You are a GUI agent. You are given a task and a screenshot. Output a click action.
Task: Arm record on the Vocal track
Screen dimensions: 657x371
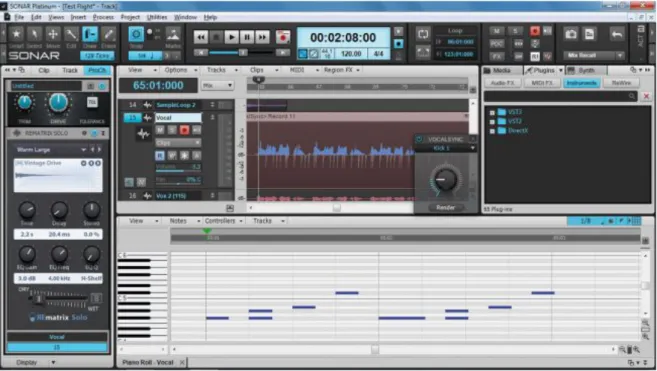coord(184,130)
